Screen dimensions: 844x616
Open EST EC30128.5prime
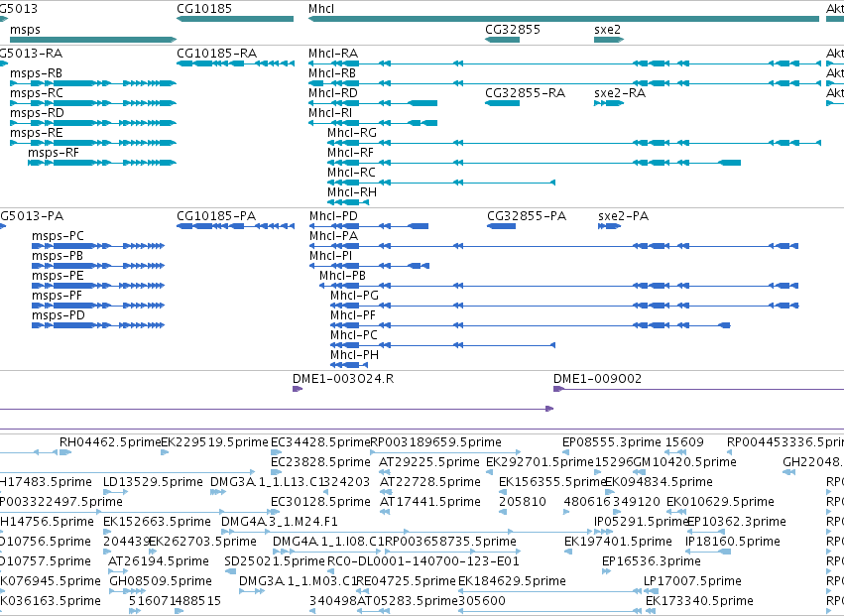click(320, 502)
